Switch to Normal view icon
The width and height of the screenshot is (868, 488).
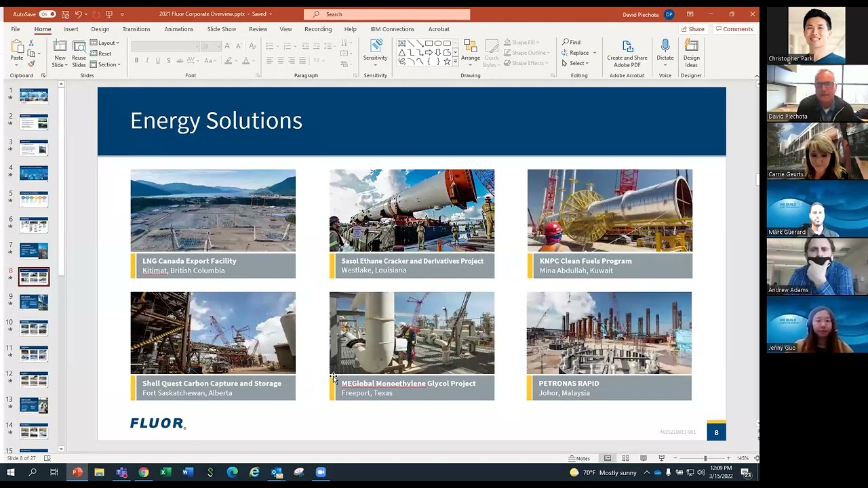[608, 458]
